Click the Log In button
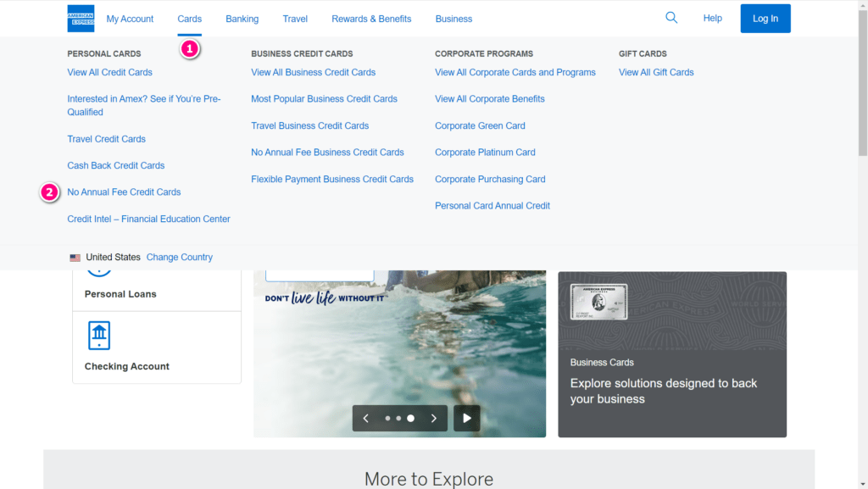Image resolution: width=868 pixels, height=489 pixels. [x=765, y=19]
